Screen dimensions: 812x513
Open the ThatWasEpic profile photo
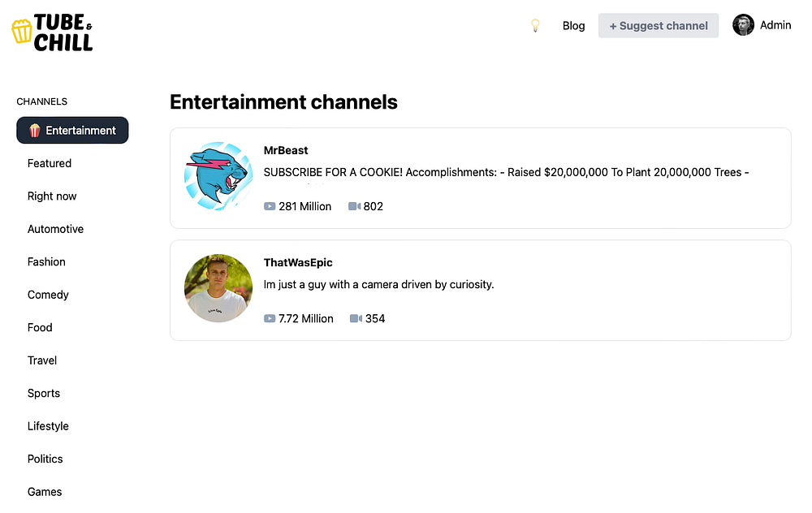218,288
